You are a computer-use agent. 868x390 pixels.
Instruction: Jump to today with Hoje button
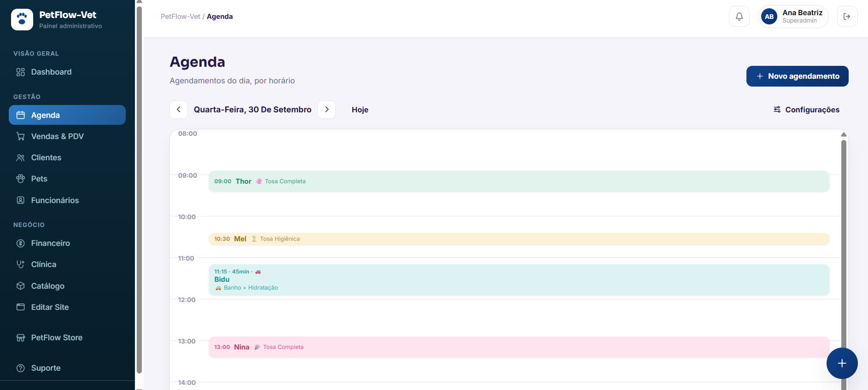click(x=360, y=110)
